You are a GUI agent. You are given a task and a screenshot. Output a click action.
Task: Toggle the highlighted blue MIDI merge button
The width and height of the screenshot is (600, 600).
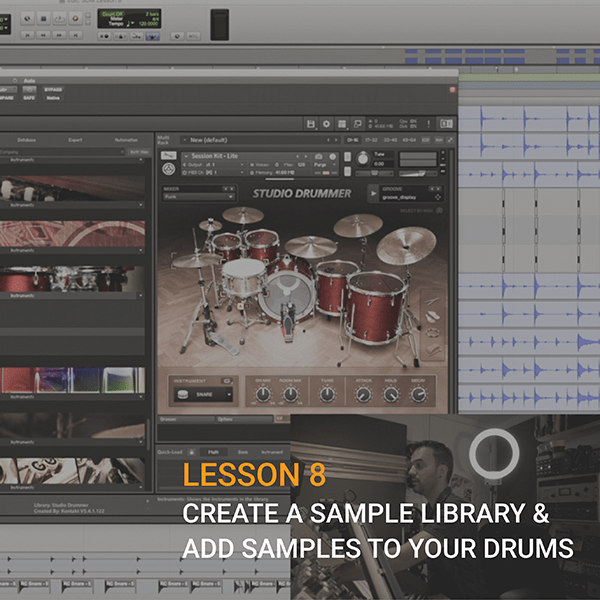pyautogui.click(x=152, y=36)
